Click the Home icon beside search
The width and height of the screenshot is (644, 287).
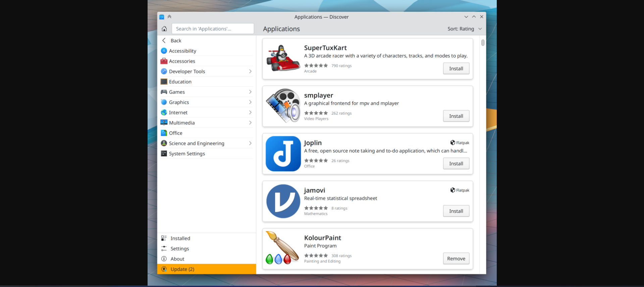(164, 29)
